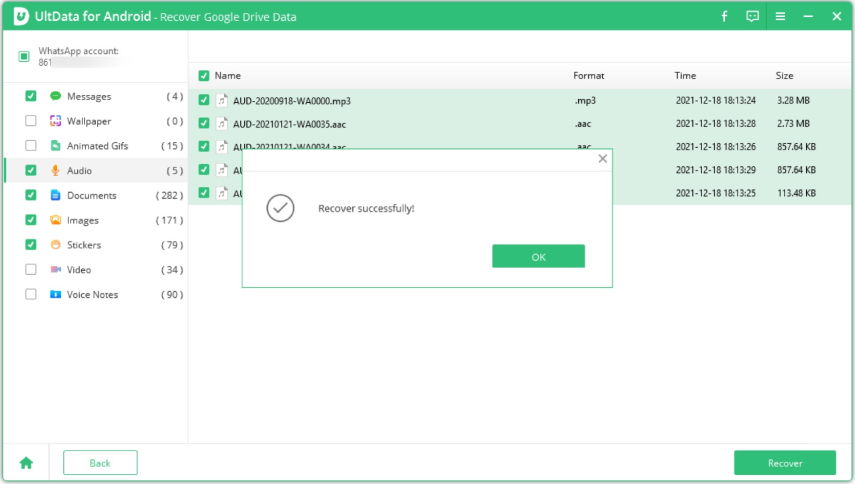Click the Documents category icon

55,195
